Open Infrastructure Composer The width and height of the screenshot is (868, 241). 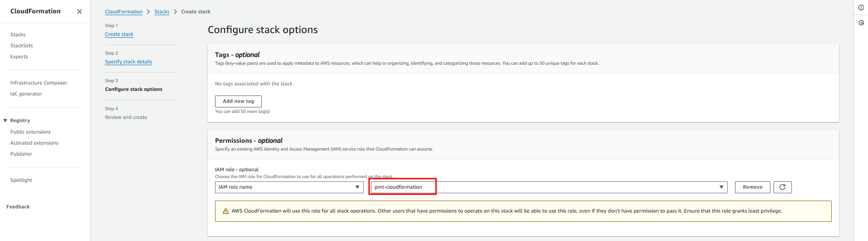coord(39,83)
